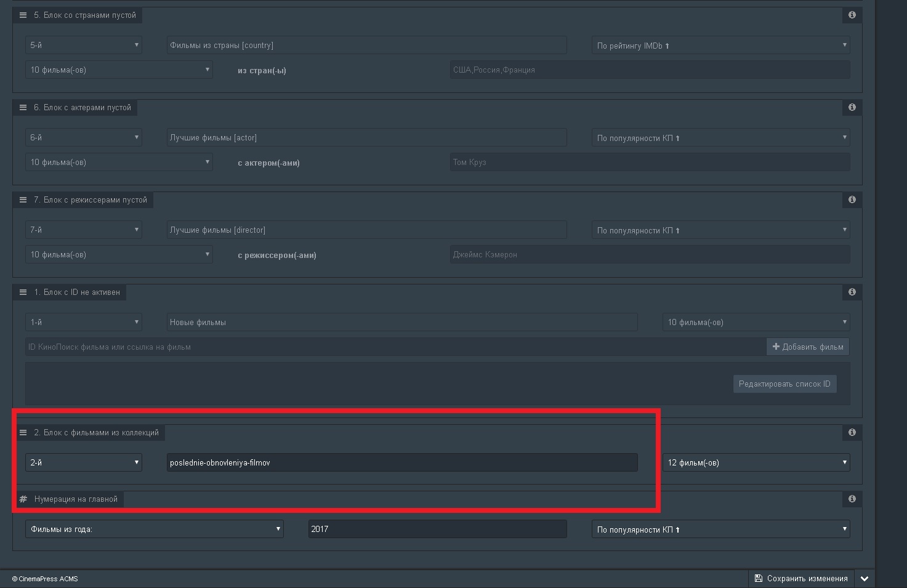907x588 pixels.
Task: Click heading 5. Блок со странами пустой
Action: (85, 15)
